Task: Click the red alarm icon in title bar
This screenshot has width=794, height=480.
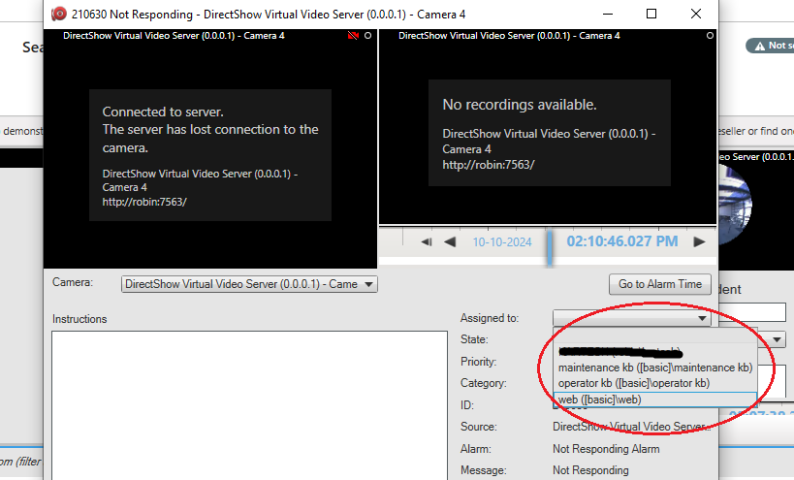Action: (59, 14)
